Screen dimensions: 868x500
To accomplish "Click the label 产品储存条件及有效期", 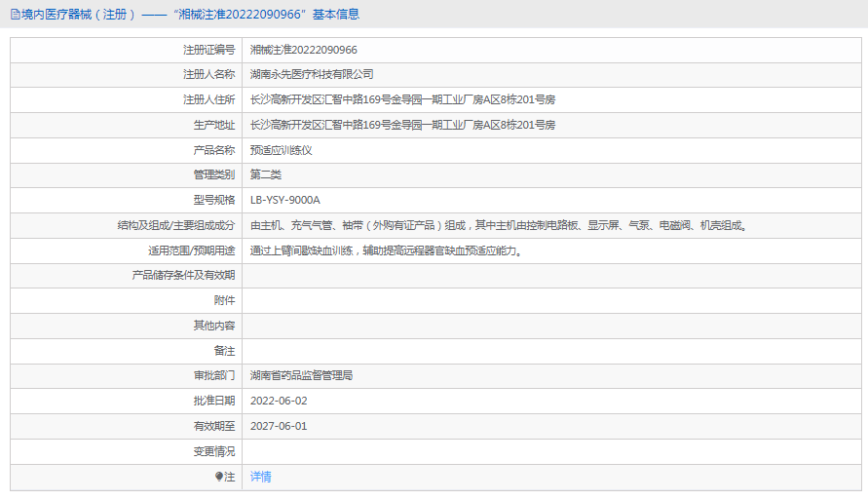I will [183, 275].
